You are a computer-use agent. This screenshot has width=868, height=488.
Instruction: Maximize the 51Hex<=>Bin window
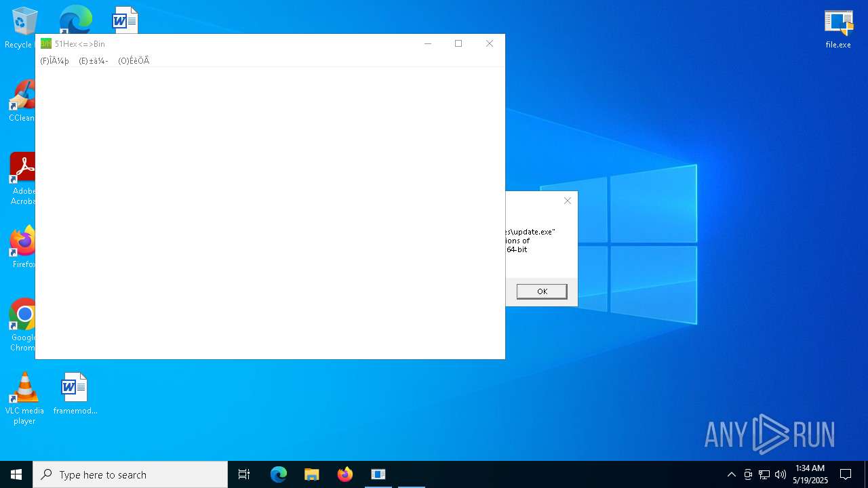458,43
